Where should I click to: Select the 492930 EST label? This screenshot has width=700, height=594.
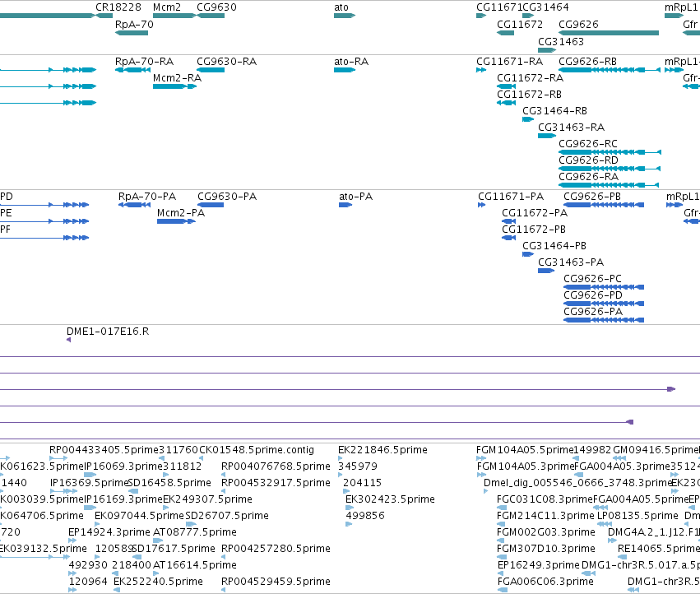[x=88, y=565]
